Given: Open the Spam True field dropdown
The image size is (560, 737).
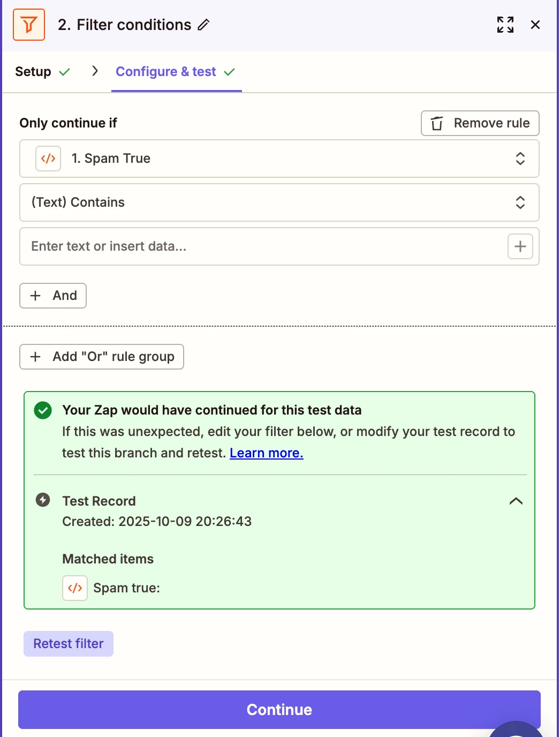Looking at the screenshot, I should click(519, 159).
